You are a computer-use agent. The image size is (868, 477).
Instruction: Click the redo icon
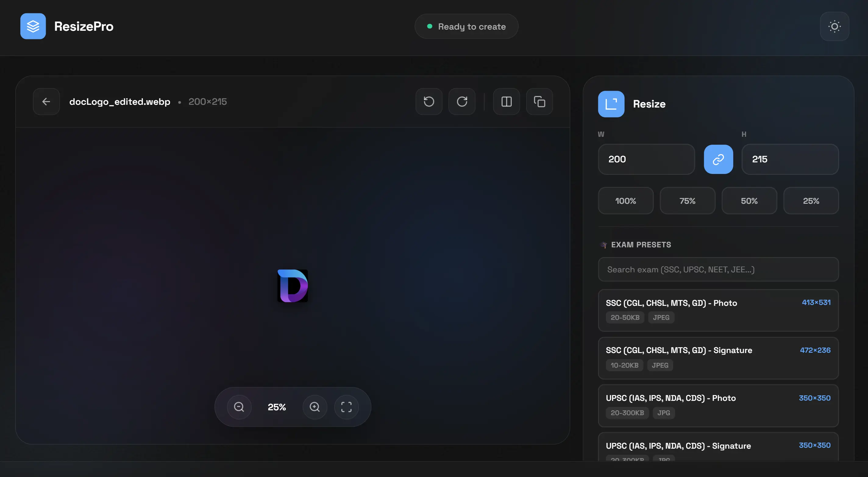[462, 101]
